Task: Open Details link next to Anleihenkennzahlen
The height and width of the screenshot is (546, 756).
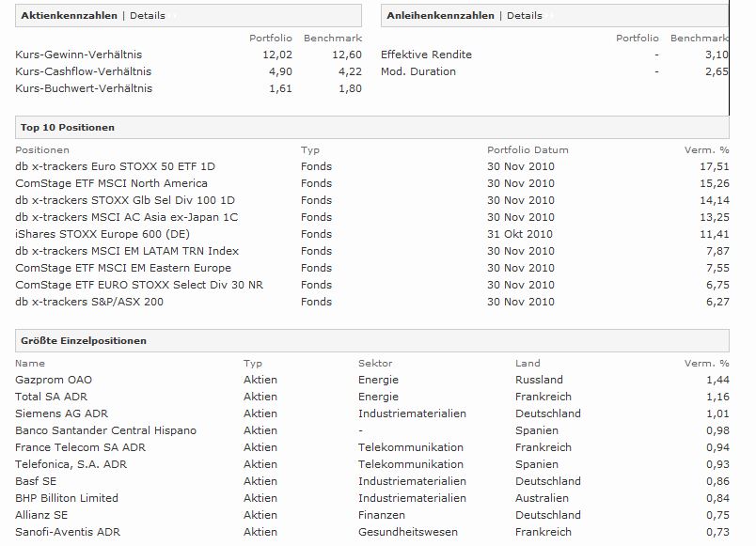Action: click(524, 15)
